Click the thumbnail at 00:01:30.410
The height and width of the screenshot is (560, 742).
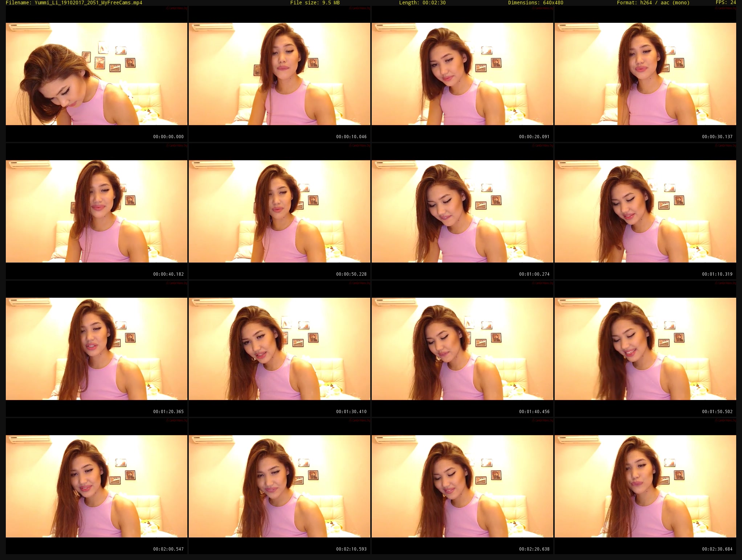[x=280, y=349]
